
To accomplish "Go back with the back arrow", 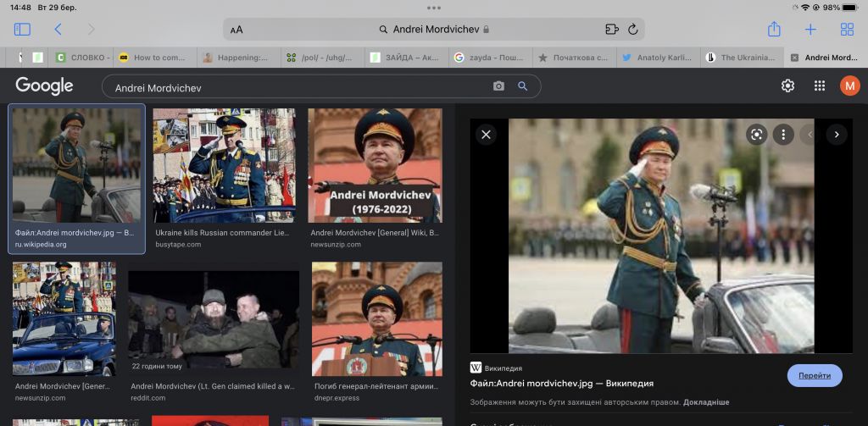I will pos(58,30).
